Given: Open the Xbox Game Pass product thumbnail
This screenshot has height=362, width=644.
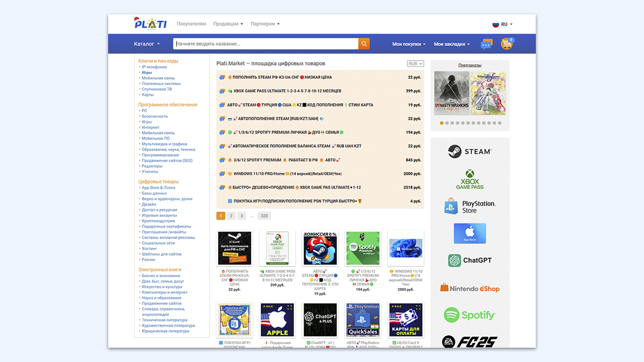Looking at the screenshot, I should point(277,248).
